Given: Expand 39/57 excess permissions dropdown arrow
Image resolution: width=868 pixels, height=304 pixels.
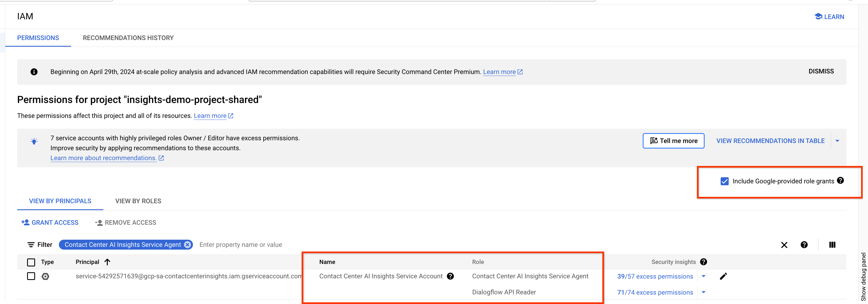Looking at the screenshot, I should (x=704, y=276).
